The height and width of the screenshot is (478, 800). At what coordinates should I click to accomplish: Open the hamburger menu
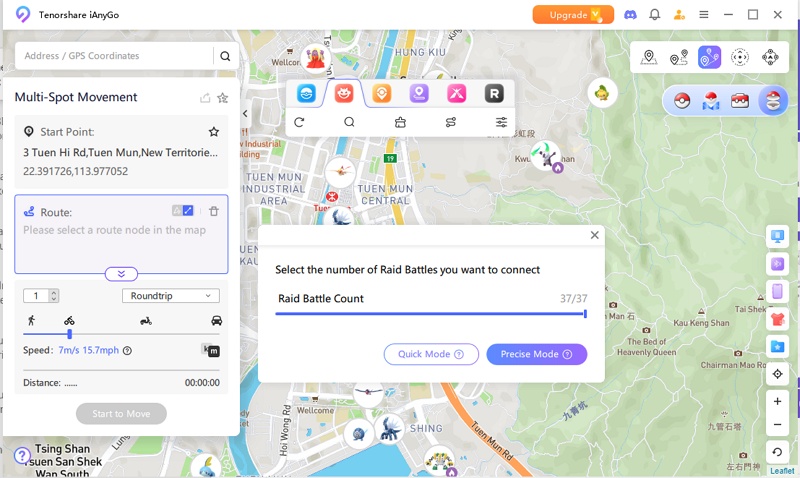point(704,15)
